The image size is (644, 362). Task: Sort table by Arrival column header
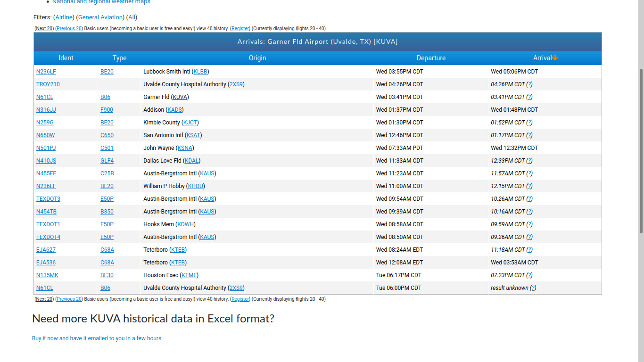543,58
